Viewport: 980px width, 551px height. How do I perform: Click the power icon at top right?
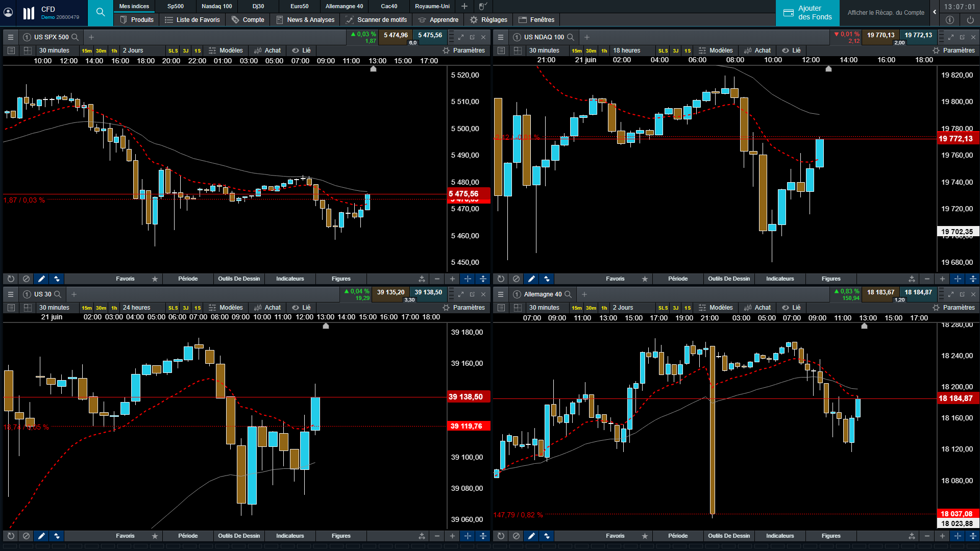tap(970, 20)
